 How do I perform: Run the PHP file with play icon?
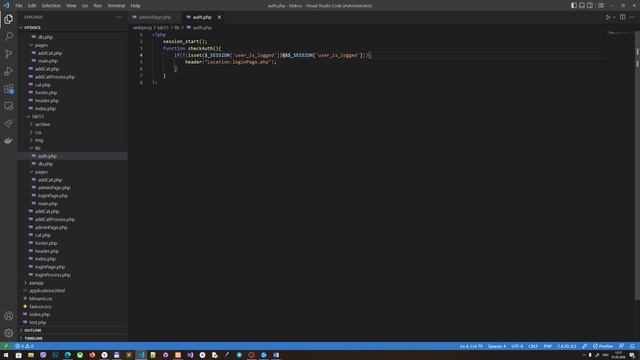coord(608,17)
